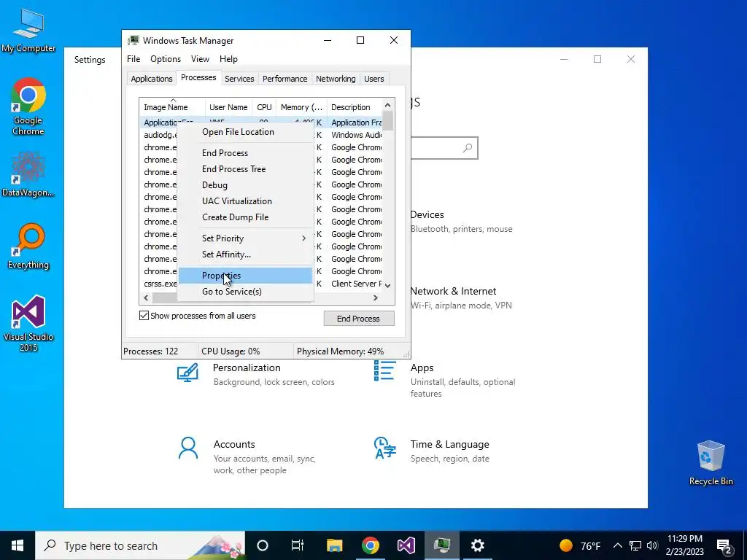Image resolution: width=747 pixels, height=560 pixels.
Task: Open My Computer desktop icon
Action: (x=28, y=29)
